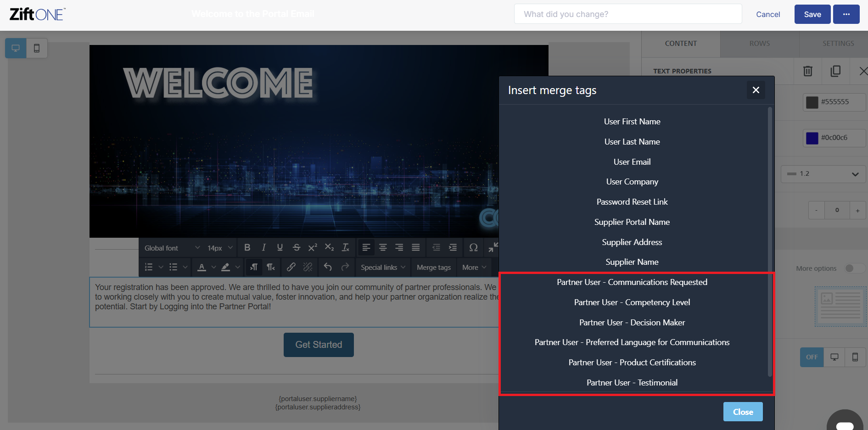Collapse the editor toolbar with arrows icon
Screen dimensions: 868x430
tap(493, 247)
